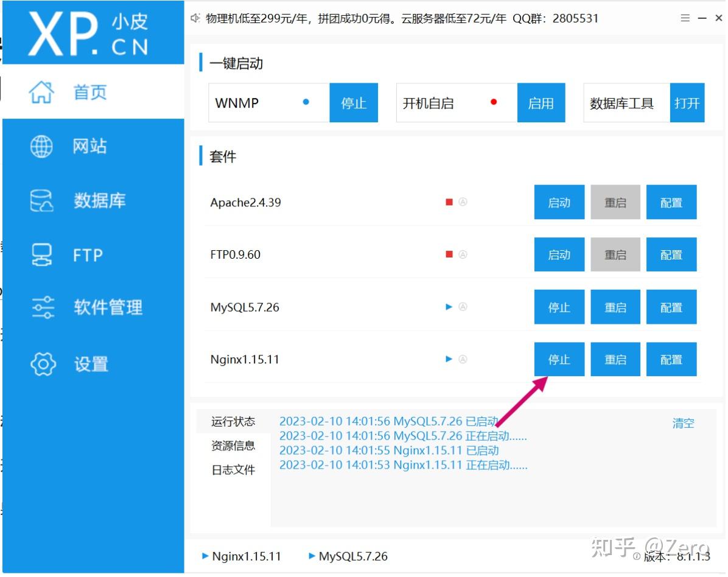Stop the WNMP one-click service
This screenshot has height=577, width=728.
coord(354,102)
